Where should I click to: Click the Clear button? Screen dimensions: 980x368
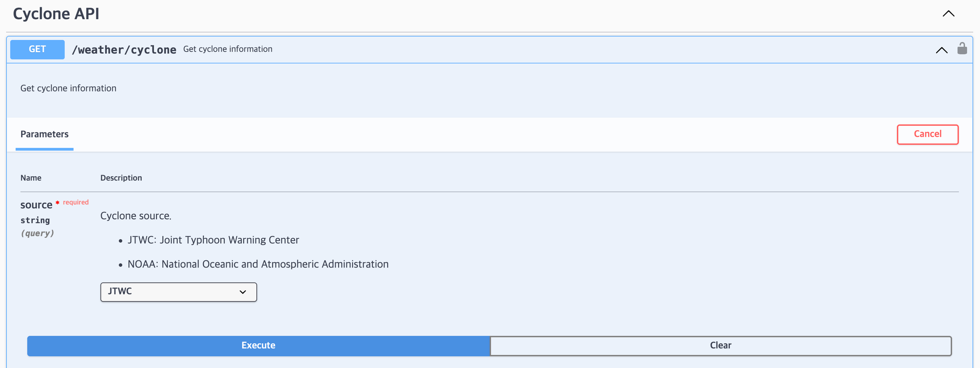click(721, 346)
